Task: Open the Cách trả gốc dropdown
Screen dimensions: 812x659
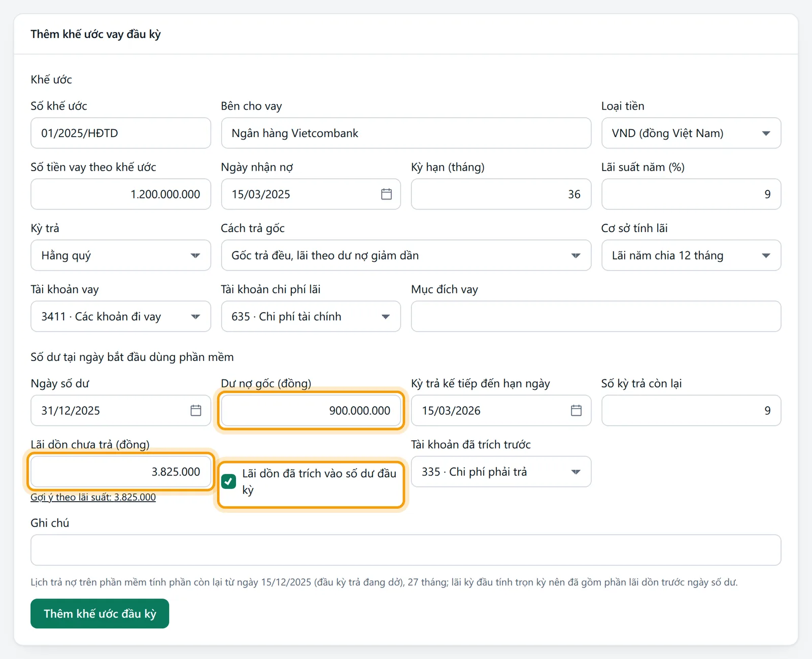Action: click(x=406, y=255)
